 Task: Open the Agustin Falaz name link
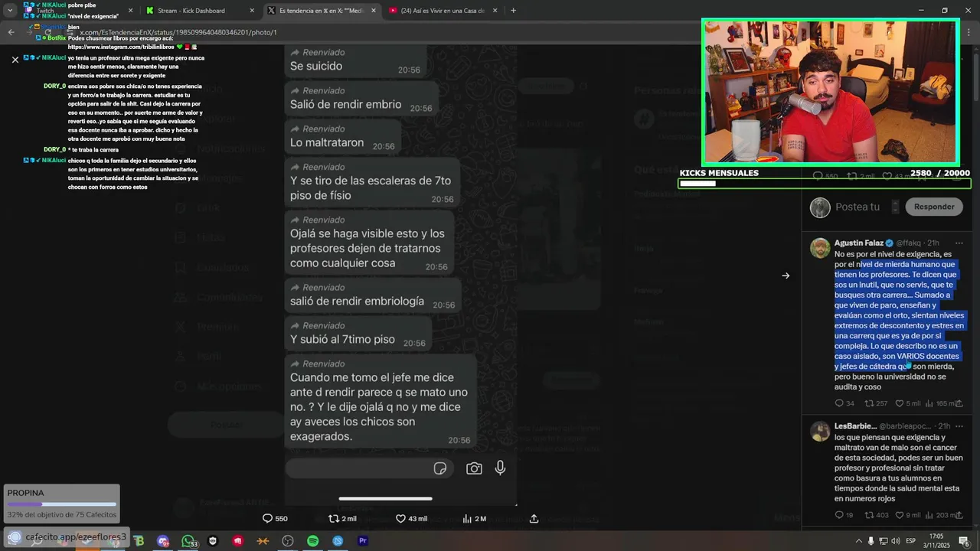[x=859, y=243]
